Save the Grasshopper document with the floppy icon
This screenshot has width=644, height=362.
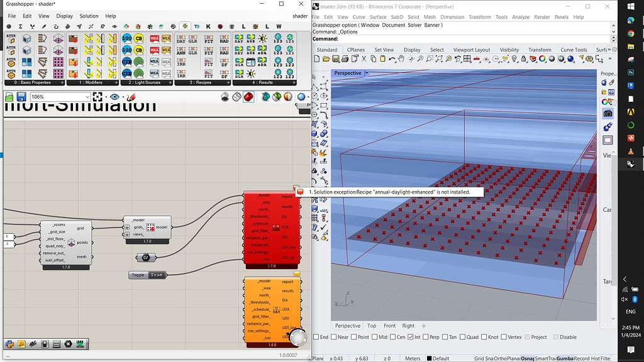[21, 97]
